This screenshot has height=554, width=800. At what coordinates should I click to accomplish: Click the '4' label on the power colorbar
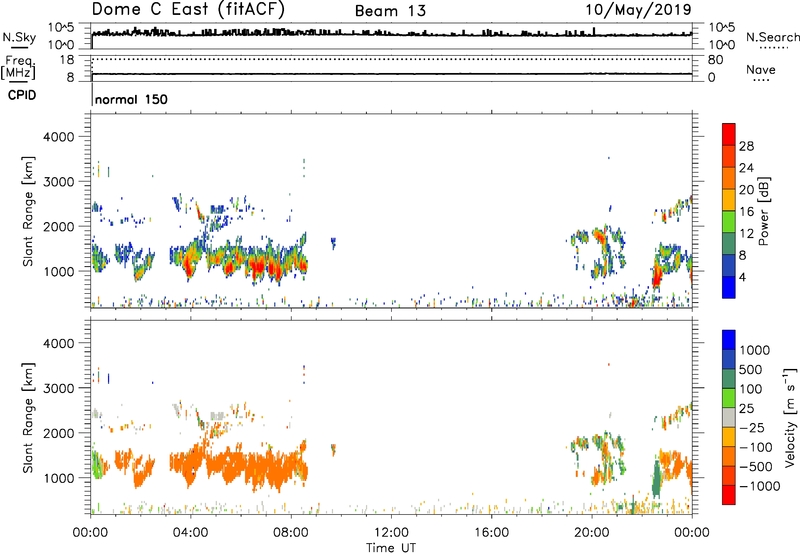[x=742, y=277]
